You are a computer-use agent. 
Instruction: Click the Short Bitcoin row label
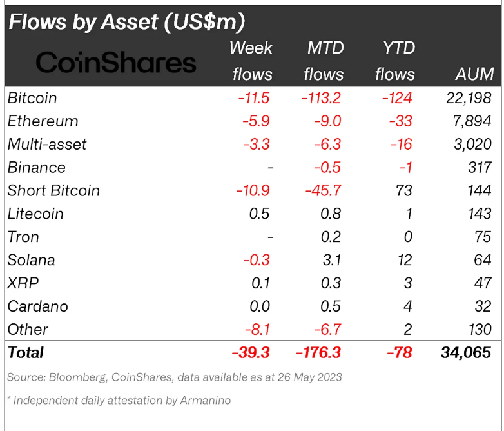pos(53,191)
